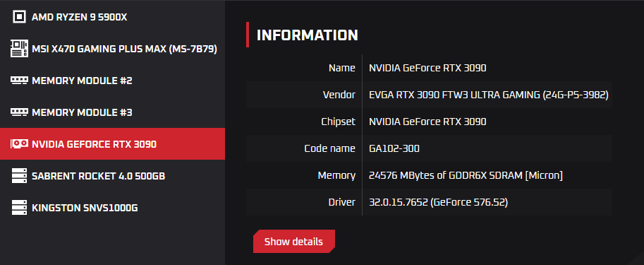
Task: Click the RAM icon beside Memory Module #3
Action: coord(19,112)
